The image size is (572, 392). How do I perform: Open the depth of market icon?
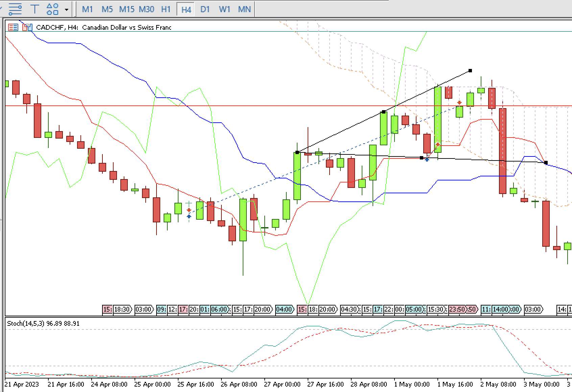coord(27,27)
